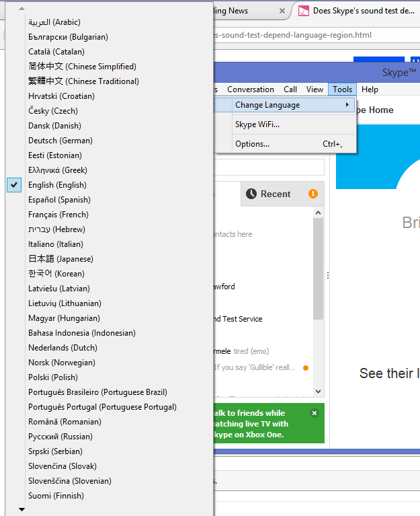Select Hebrew language entry

(x=56, y=229)
